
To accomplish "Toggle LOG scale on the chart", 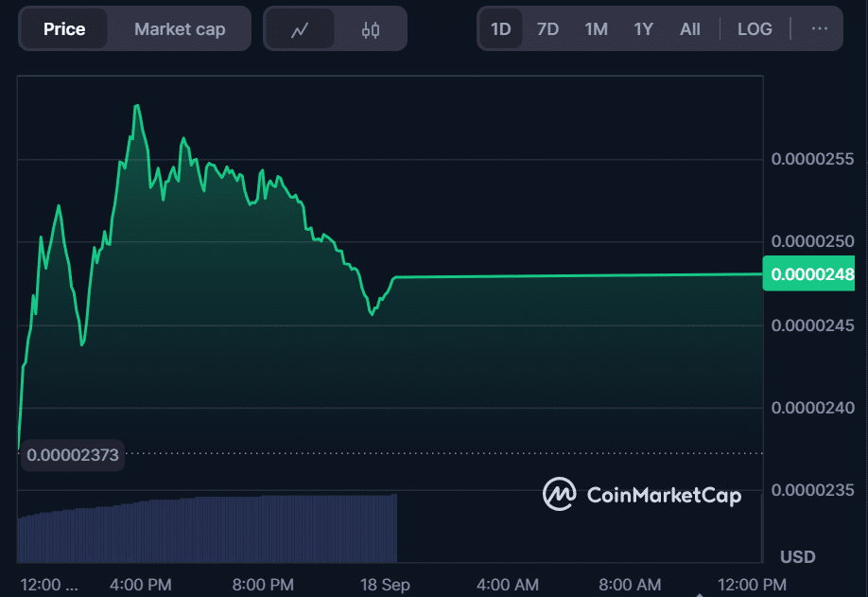I will tap(755, 29).
